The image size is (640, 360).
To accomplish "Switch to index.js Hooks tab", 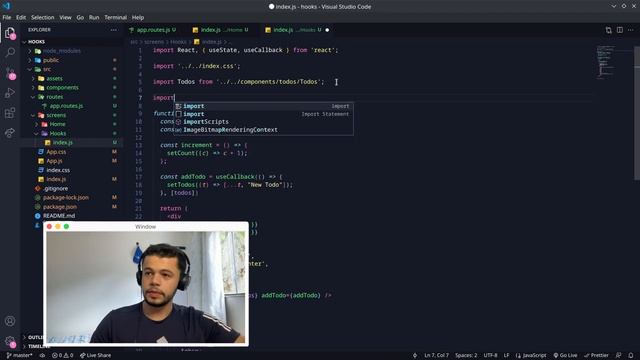I will point(298,30).
